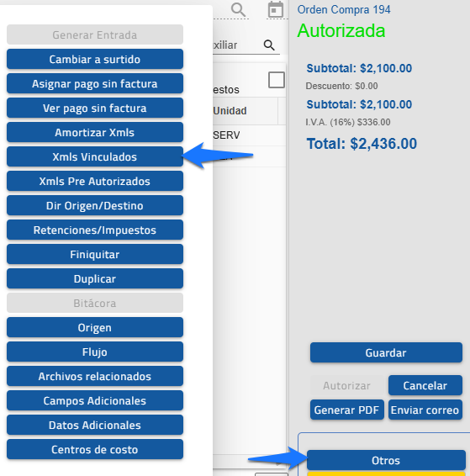Screen dimensions: 470x476
Task: Open Xmls Vinculados
Action: (x=95, y=156)
